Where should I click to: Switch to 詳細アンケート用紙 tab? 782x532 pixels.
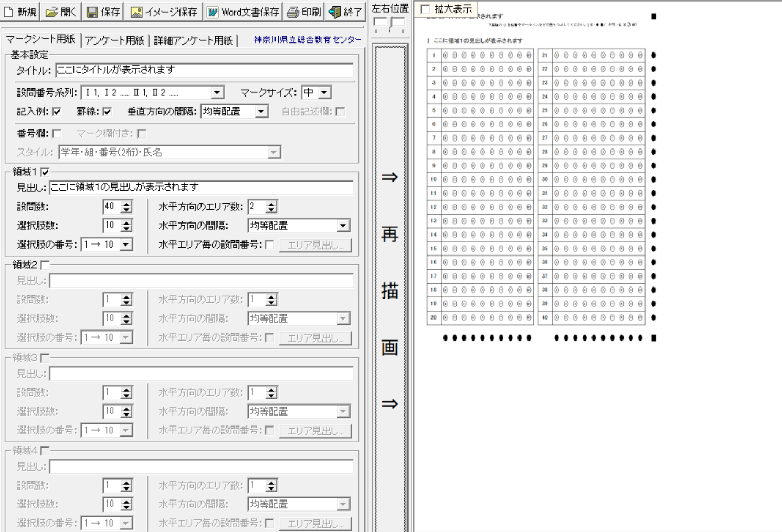[193, 40]
